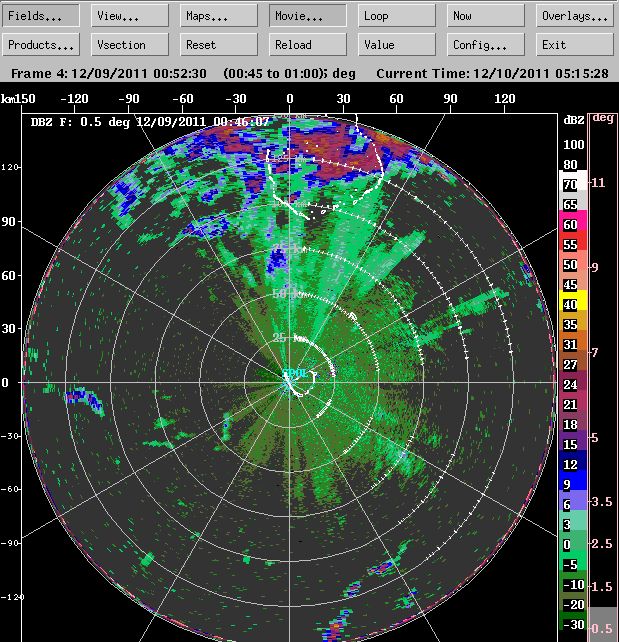Viewport: 619px width, 642px height.
Task: Select the 24 dBZ maroon color swatch
Action: coord(573,381)
